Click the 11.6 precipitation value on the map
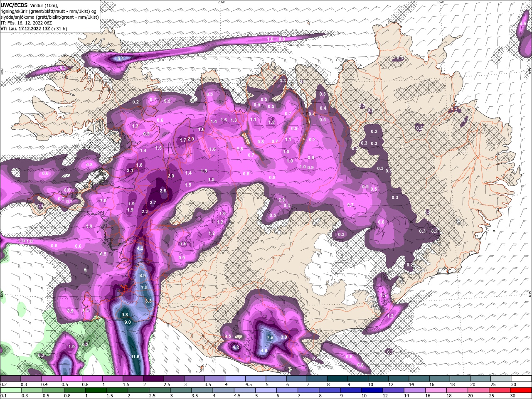This screenshot has height=399, width=532. tap(135, 357)
